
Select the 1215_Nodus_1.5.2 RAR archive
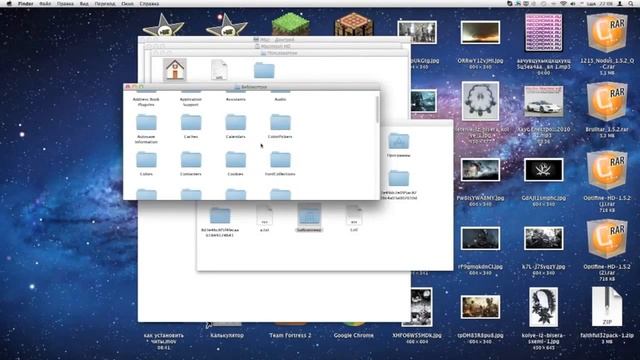607,33
